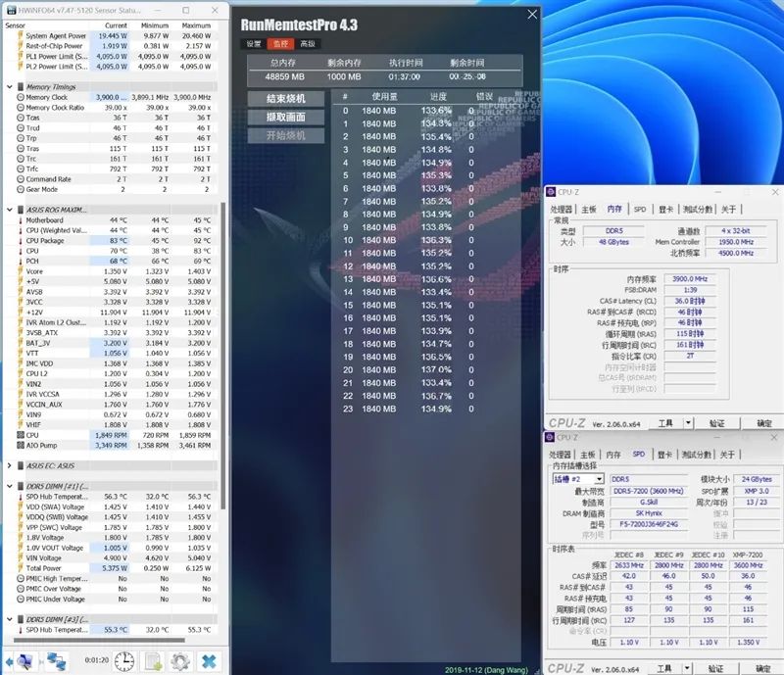Click CPU-Z logo in upper window title

[551, 192]
